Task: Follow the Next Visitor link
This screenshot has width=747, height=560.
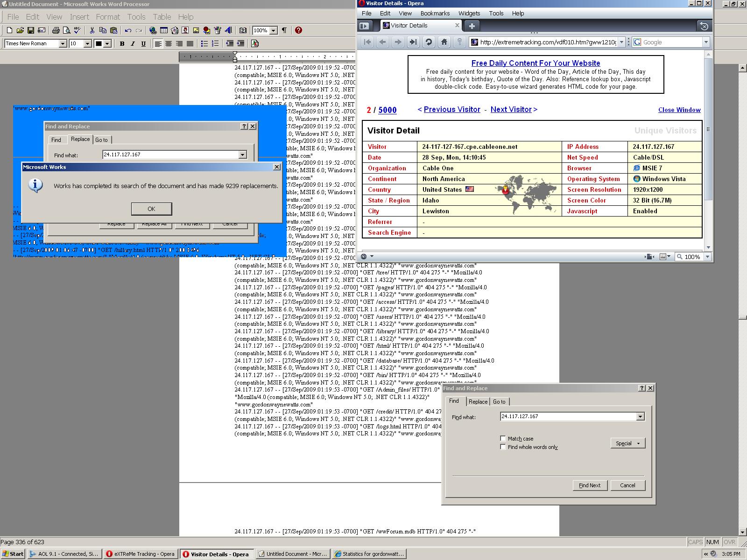Action: coord(511,109)
